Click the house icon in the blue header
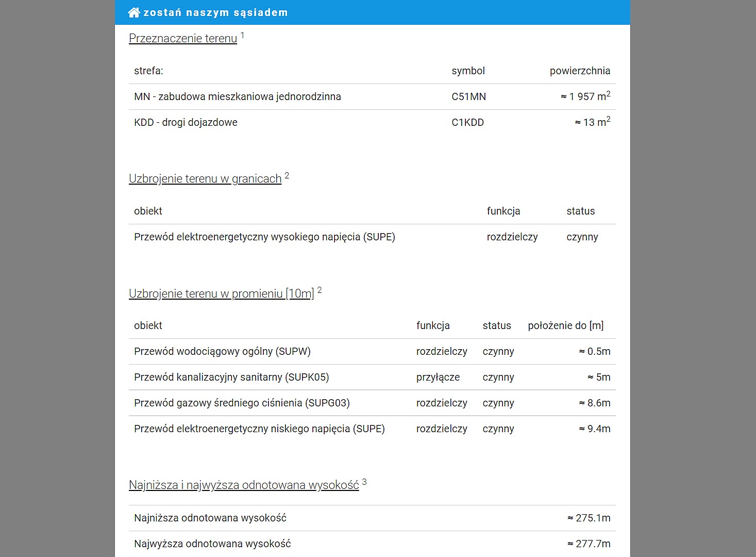Image resolution: width=756 pixels, height=557 pixels. point(134,12)
